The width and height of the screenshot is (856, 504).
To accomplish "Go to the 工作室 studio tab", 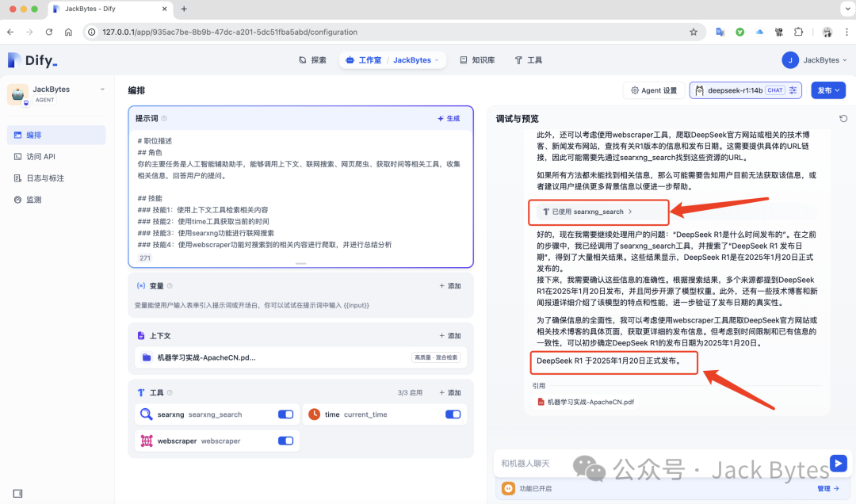I will 364,60.
